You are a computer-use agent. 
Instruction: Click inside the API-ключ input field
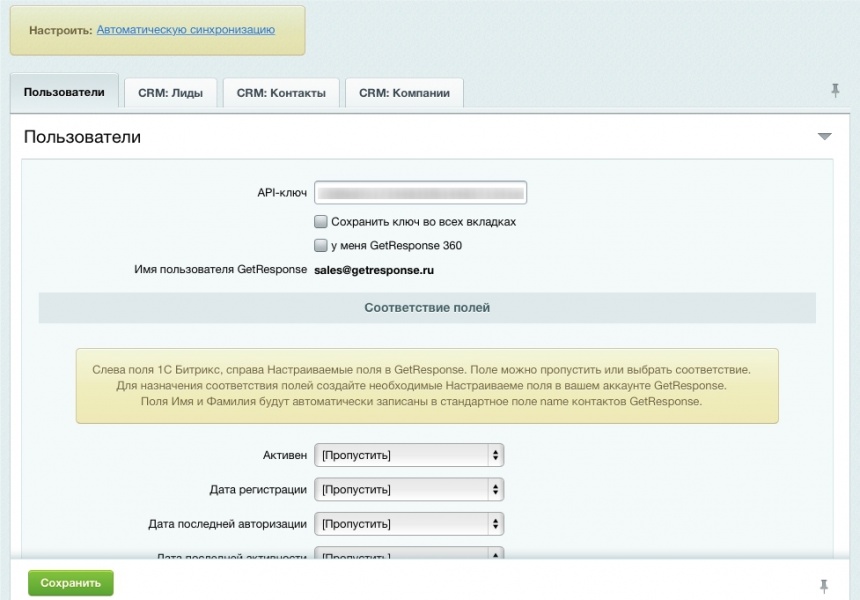point(420,192)
